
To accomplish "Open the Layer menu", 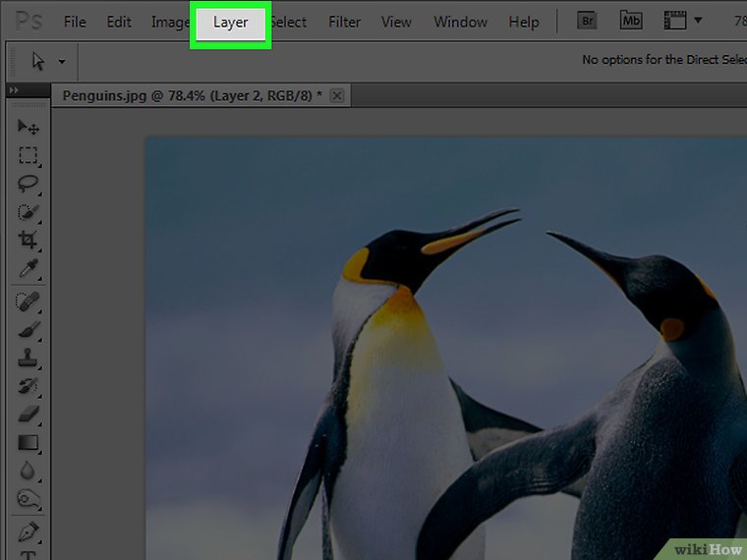I will 231,23.
